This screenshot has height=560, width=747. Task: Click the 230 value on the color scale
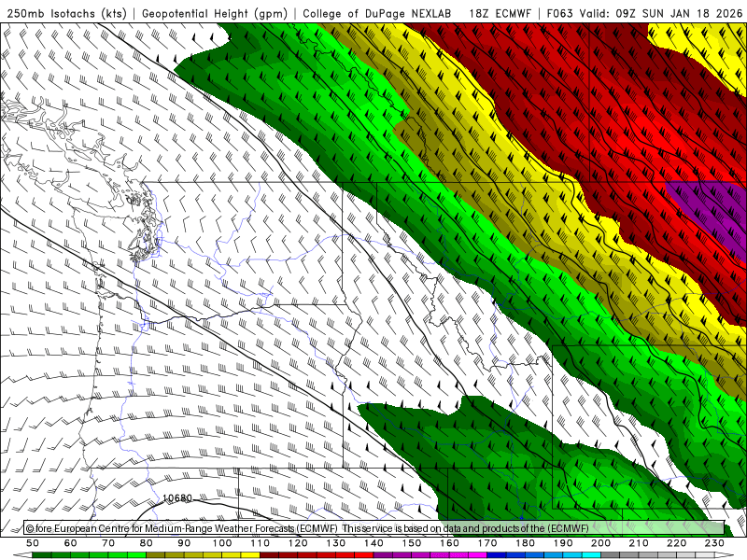714,543
